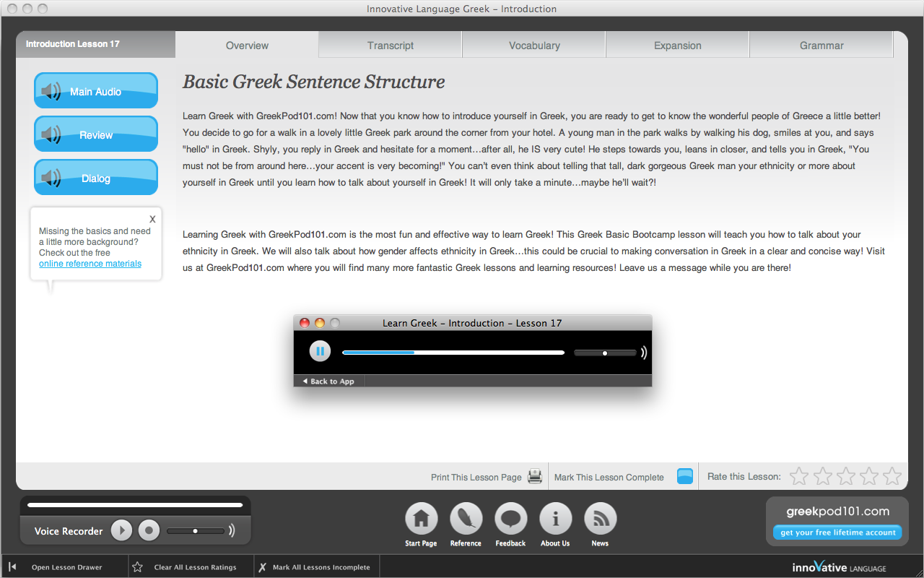
Task: Go to the Grammar tab
Action: click(x=821, y=45)
